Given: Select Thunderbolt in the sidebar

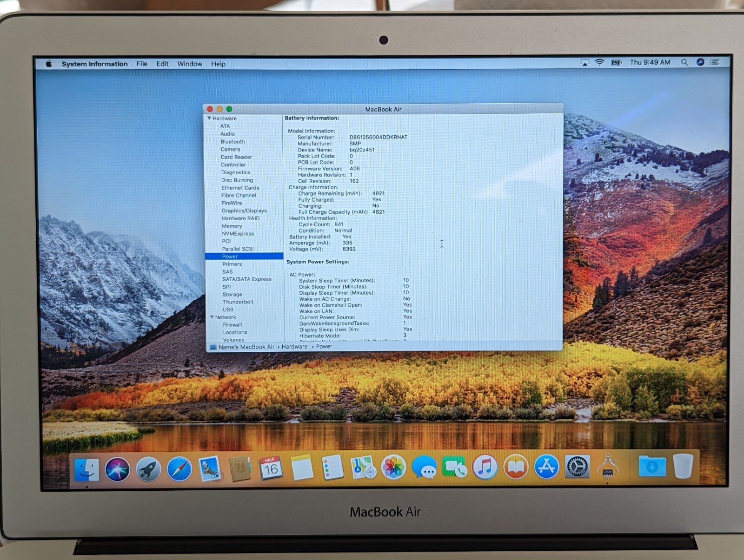Looking at the screenshot, I should [238, 302].
